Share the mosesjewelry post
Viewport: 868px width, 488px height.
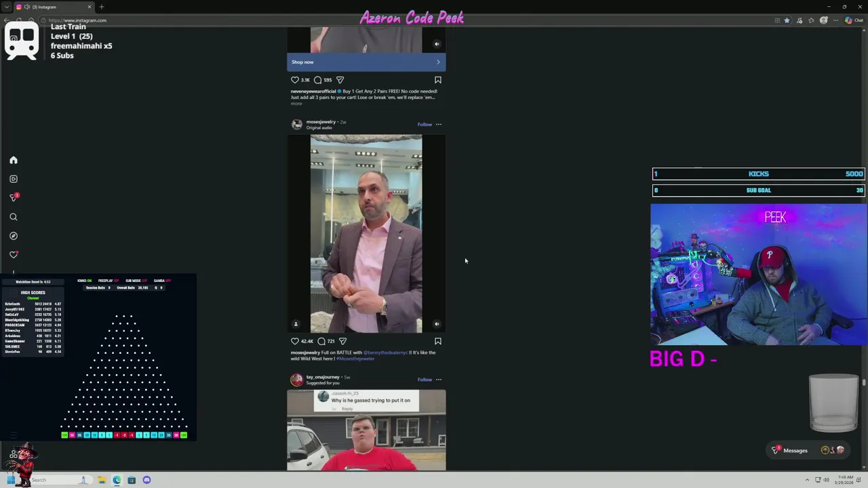[x=342, y=342]
